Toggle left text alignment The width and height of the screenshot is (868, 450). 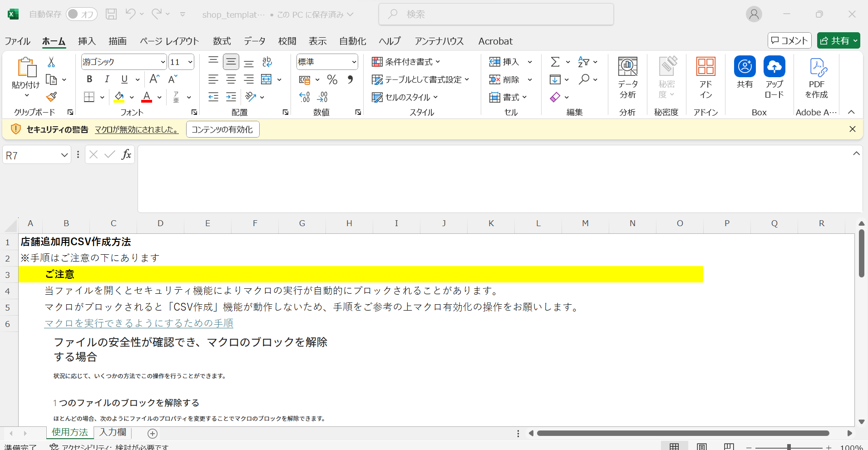point(213,79)
